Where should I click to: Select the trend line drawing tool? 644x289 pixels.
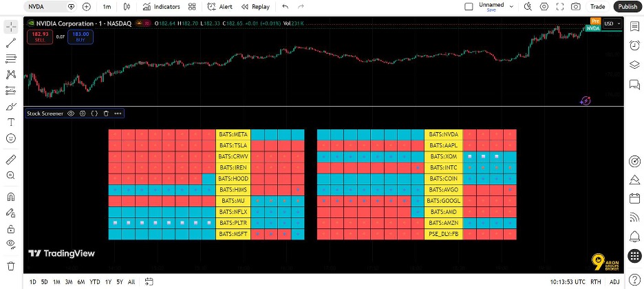click(x=11, y=43)
